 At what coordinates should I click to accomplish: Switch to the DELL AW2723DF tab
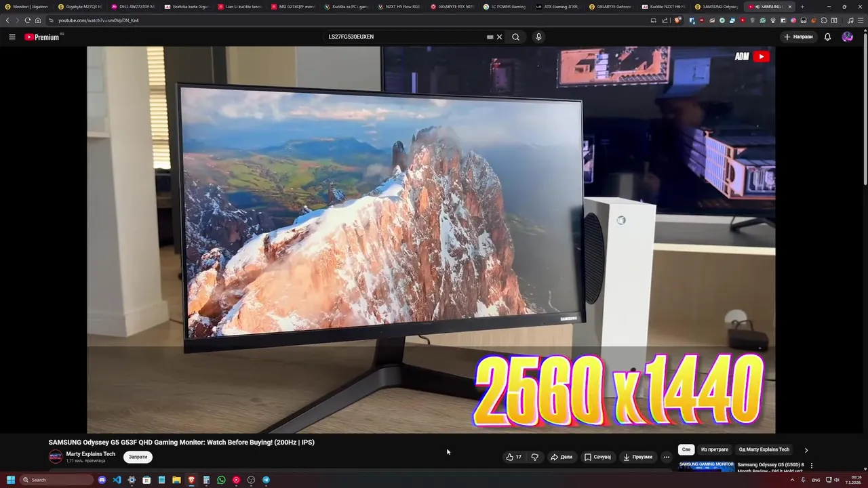134,6
